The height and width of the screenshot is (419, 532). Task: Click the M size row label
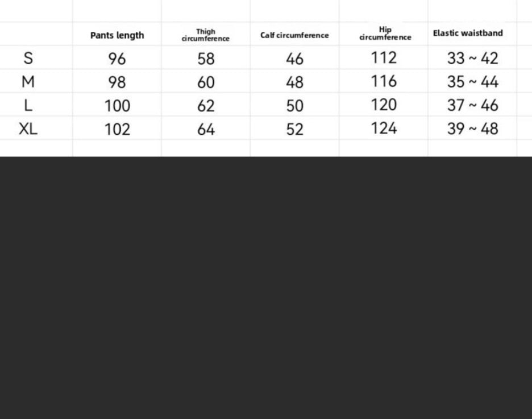coord(28,82)
